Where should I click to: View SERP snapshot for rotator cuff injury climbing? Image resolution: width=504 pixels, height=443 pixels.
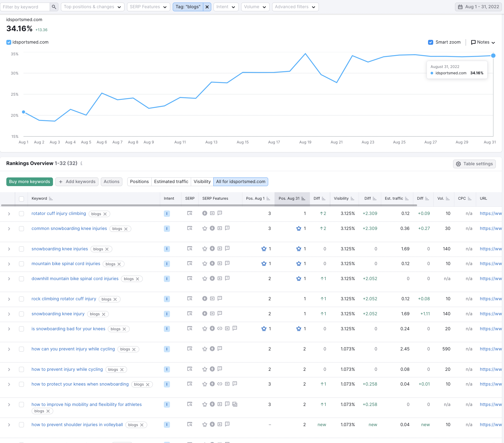pos(189,213)
